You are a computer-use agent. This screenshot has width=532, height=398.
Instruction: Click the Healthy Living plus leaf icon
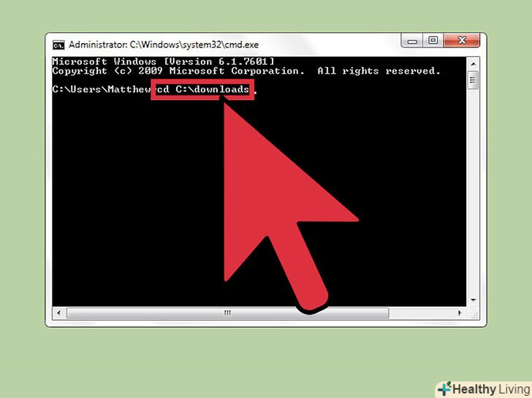[x=444, y=389]
